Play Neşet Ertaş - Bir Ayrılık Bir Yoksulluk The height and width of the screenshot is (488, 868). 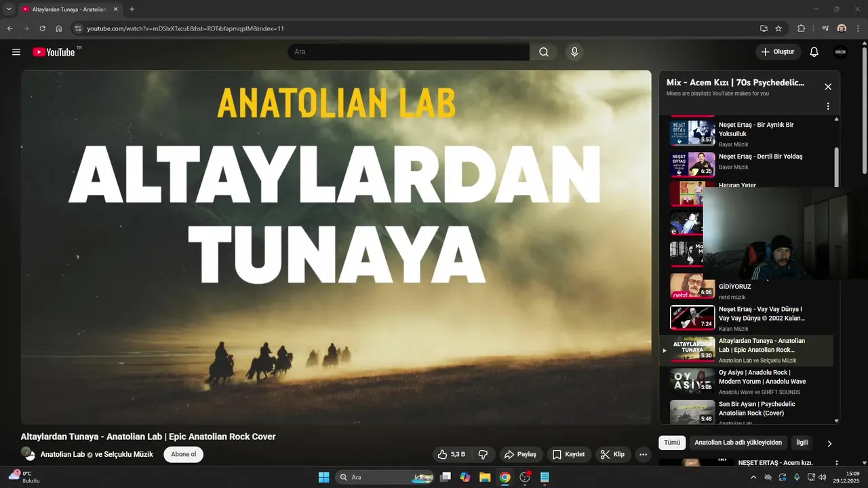[x=746, y=134]
